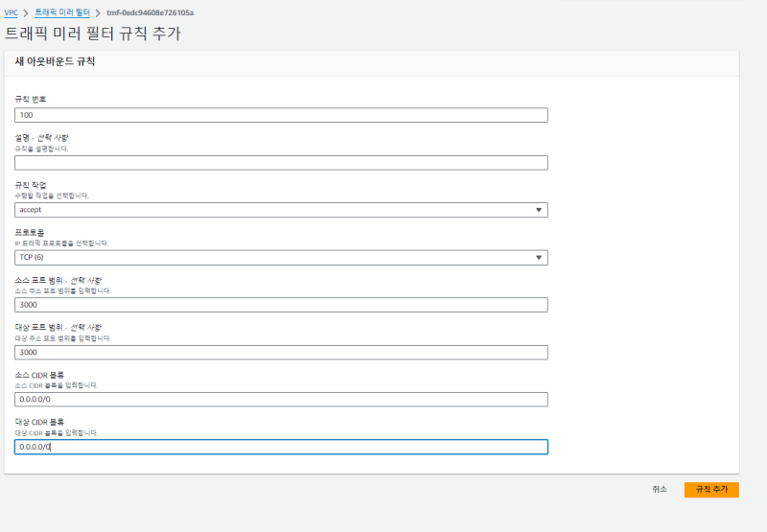
Task: Click the 규칙 번호 field label
Action: coord(30,100)
